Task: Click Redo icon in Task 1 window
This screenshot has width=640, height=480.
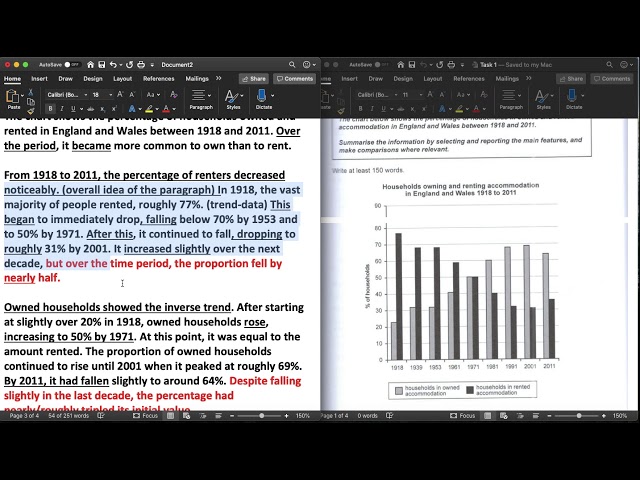Action: tap(440, 64)
